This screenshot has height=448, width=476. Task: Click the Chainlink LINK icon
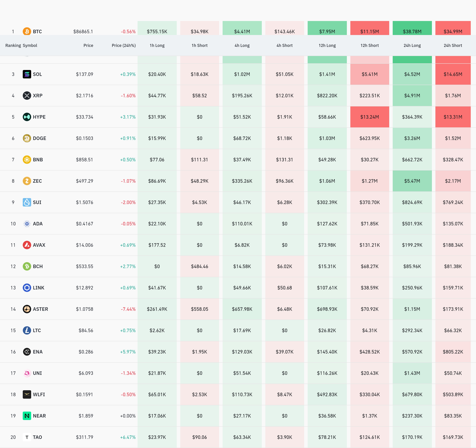(x=27, y=288)
